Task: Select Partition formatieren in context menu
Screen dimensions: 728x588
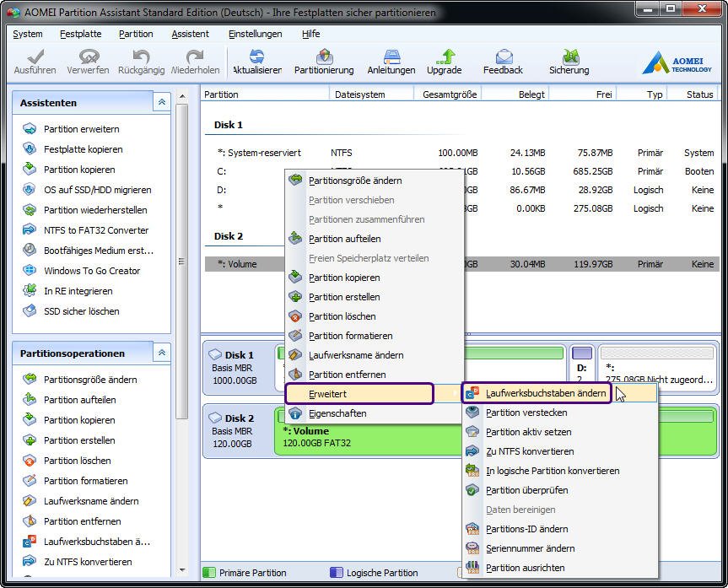Action: [x=375, y=336]
